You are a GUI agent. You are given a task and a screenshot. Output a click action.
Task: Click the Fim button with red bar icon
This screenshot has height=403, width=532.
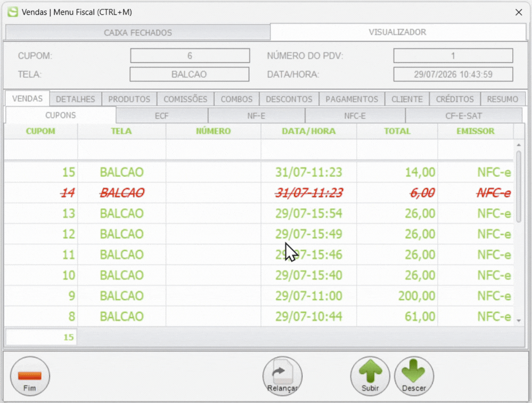30,376
